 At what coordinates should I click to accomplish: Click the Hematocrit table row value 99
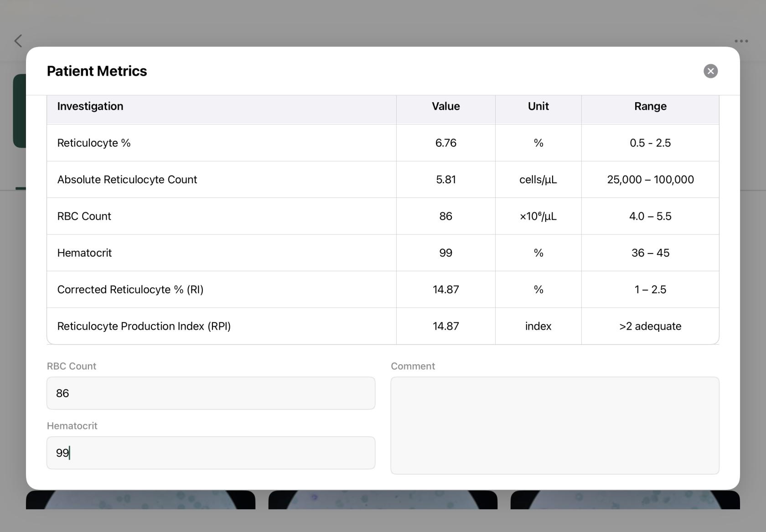tap(446, 253)
